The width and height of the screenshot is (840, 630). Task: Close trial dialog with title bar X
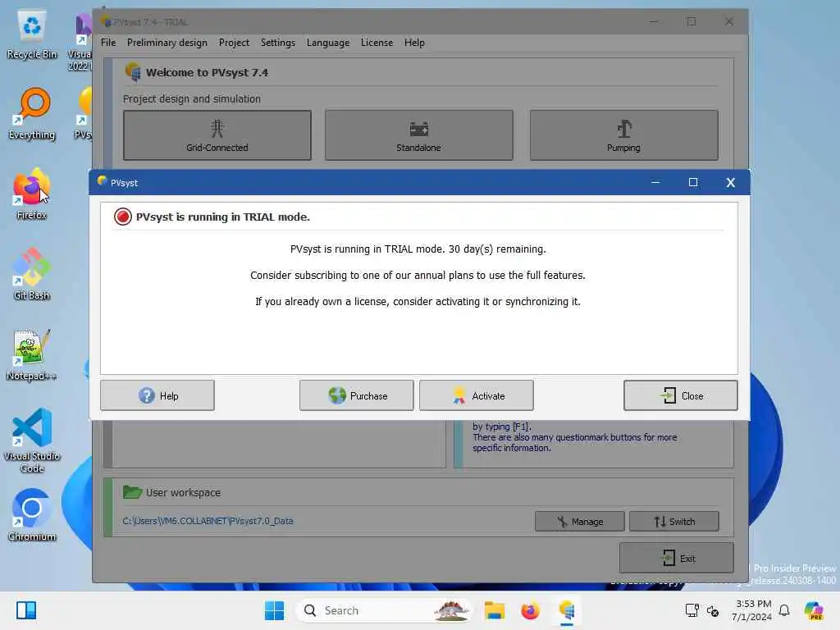[730, 183]
